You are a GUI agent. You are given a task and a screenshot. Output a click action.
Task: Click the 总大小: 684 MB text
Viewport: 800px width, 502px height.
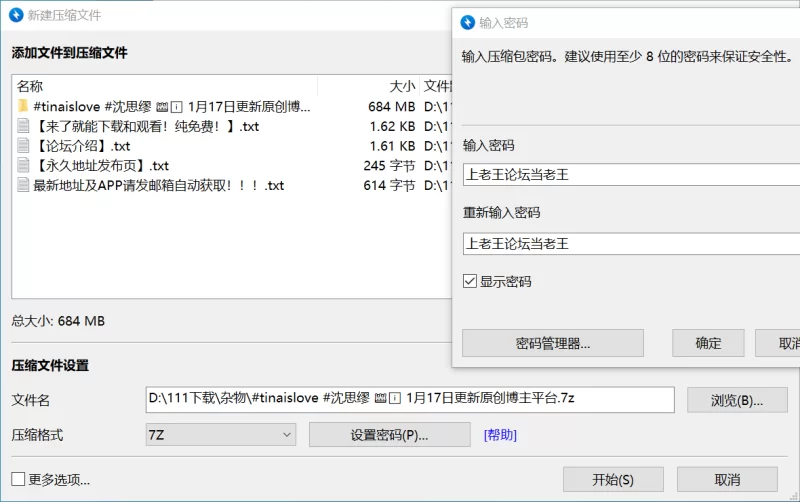point(58,321)
